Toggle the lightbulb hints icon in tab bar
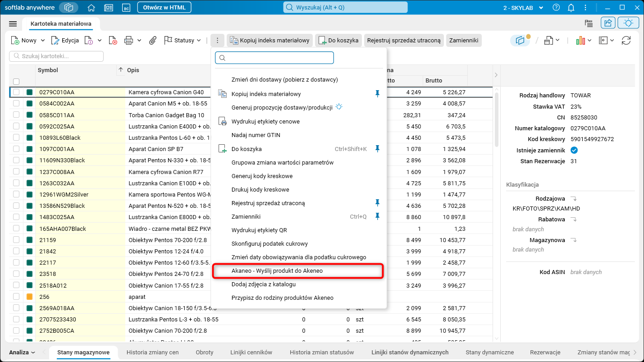The width and height of the screenshot is (644, 362). (x=628, y=23)
